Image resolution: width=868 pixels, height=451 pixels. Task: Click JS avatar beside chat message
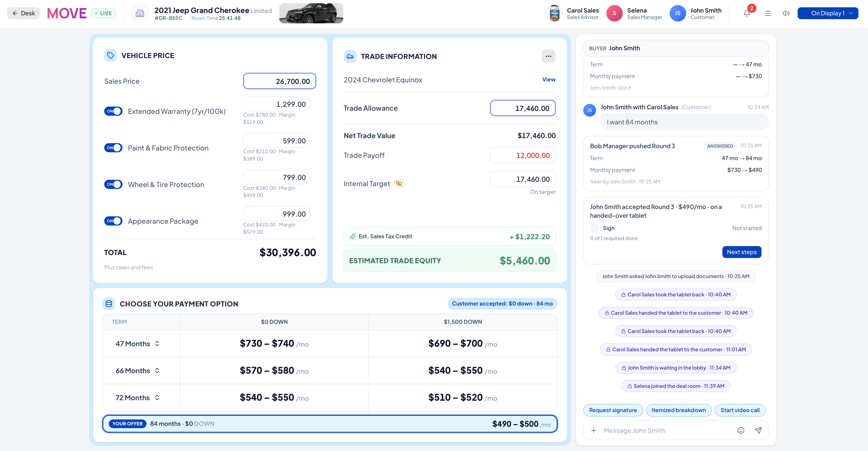click(x=589, y=110)
